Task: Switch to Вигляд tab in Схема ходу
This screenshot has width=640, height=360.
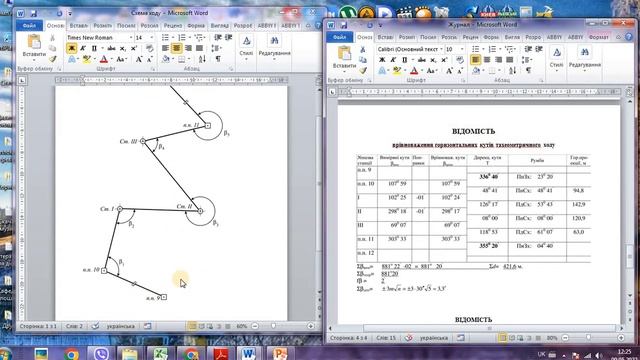Action: (x=220, y=25)
